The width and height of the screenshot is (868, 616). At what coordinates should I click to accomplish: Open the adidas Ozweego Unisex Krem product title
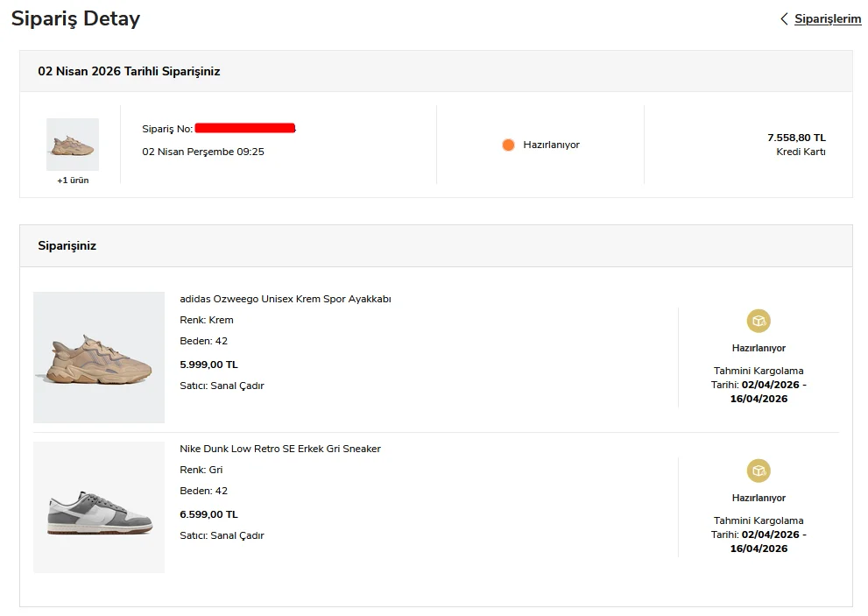tap(285, 299)
